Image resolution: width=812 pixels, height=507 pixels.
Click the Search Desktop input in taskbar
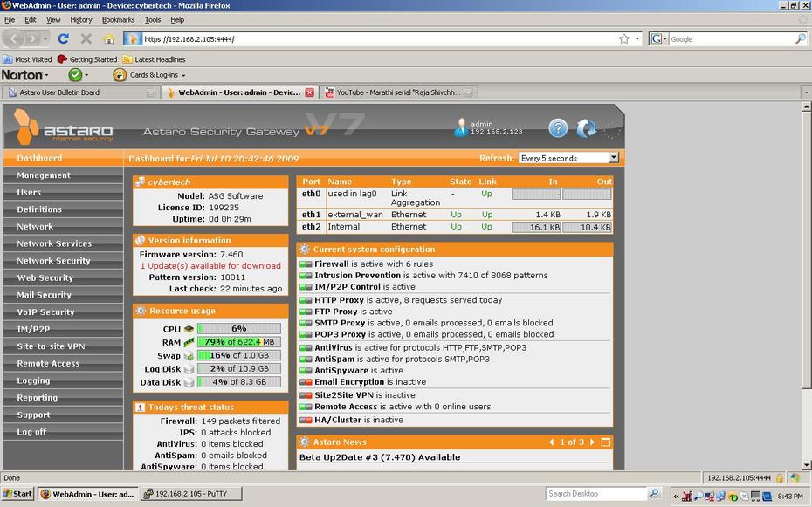(x=596, y=494)
